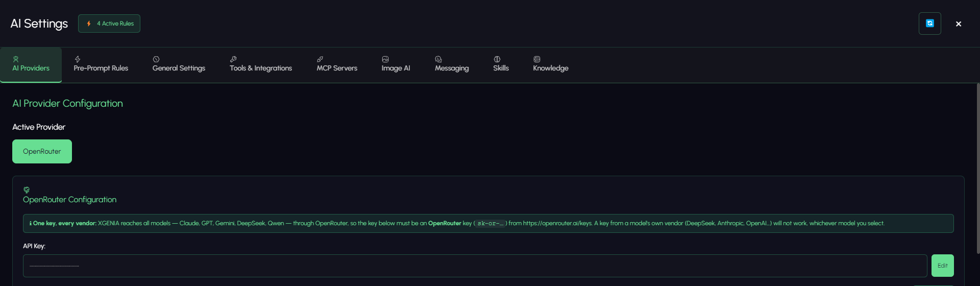Click the plug icon above MCP Servers
The height and width of the screenshot is (286, 980).
point(320,59)
